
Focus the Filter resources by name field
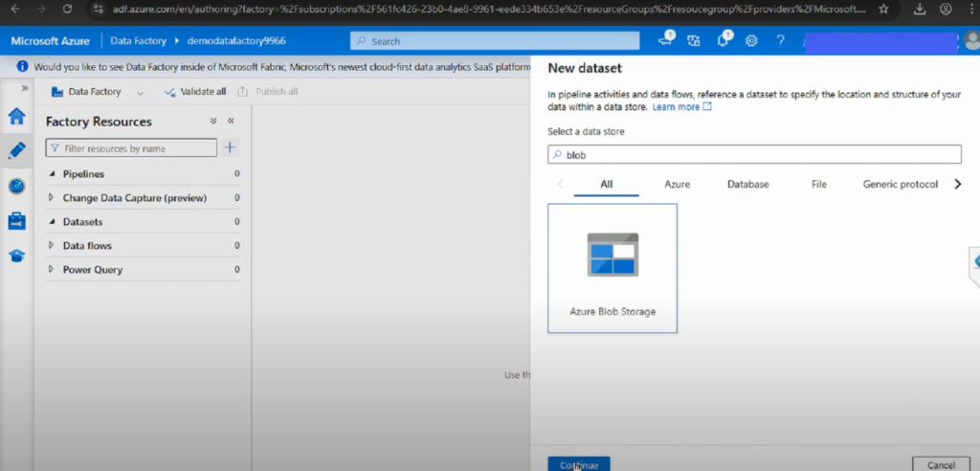coord(131,148)
